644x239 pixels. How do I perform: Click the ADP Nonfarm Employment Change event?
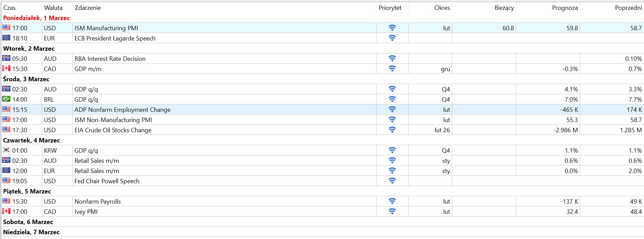122,109
